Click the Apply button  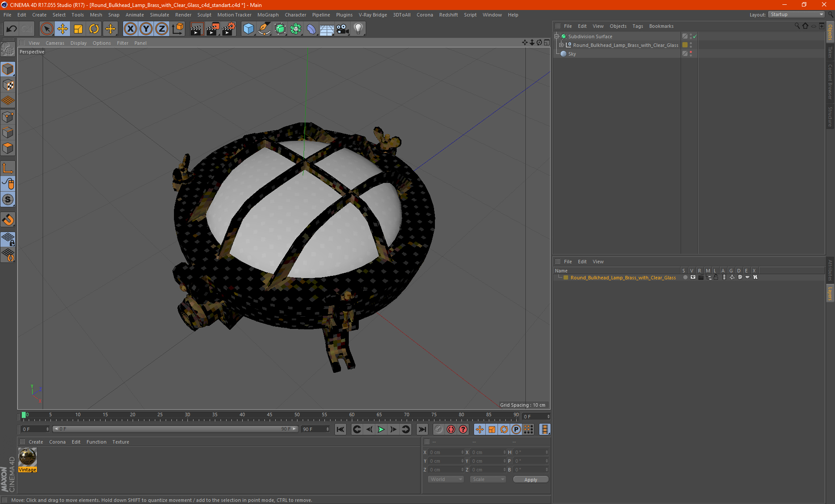point(531,480)
